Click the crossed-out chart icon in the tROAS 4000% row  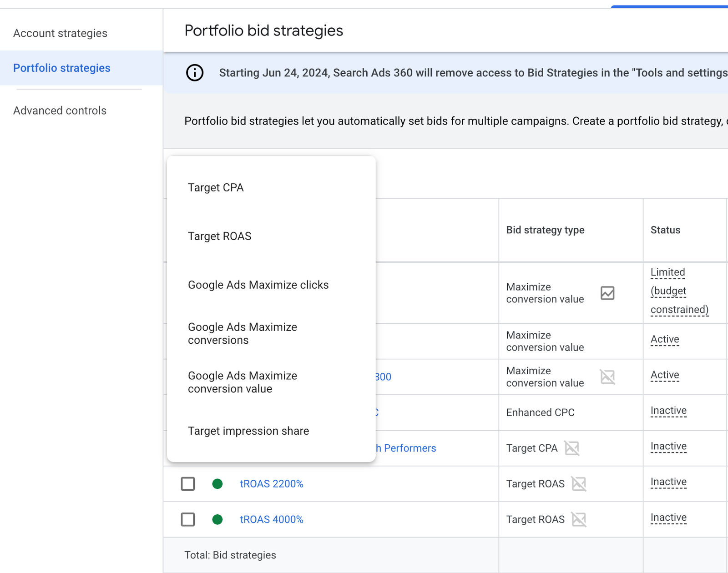579,519
